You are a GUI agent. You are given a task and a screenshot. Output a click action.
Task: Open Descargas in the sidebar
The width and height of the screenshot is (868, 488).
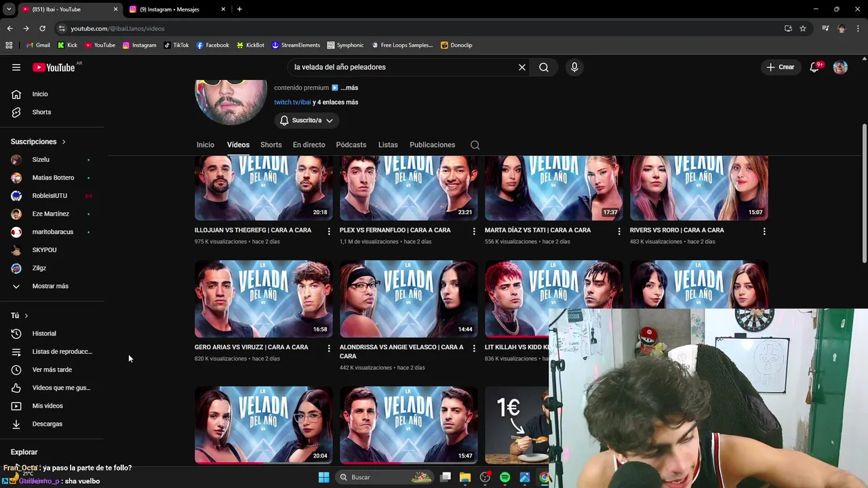[47, 424]
